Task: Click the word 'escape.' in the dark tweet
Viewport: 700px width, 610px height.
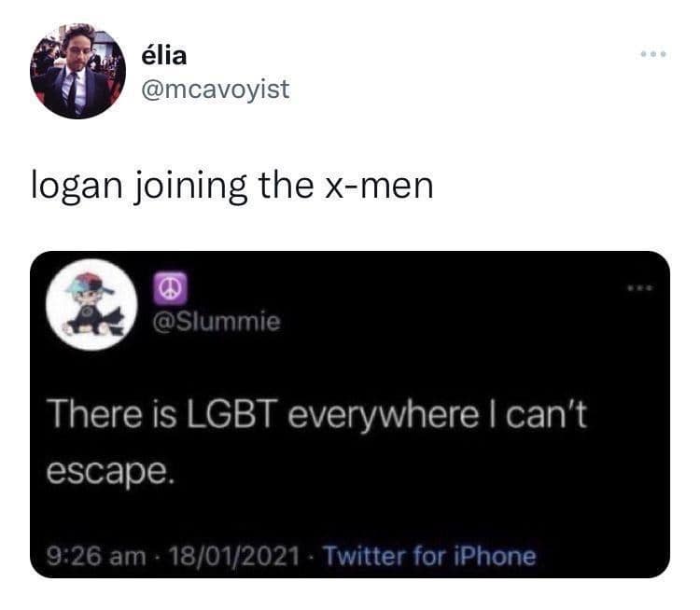Action: (109, 472)
